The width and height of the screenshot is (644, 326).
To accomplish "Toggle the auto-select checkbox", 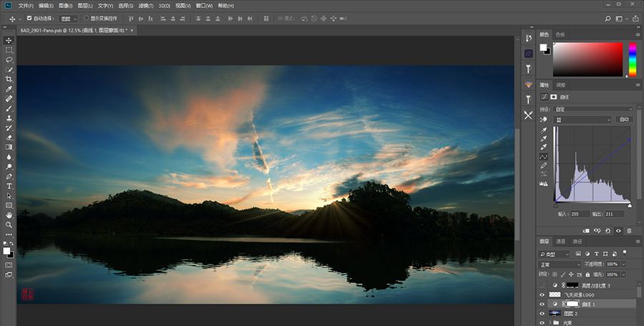I will (x=29, y=19).
